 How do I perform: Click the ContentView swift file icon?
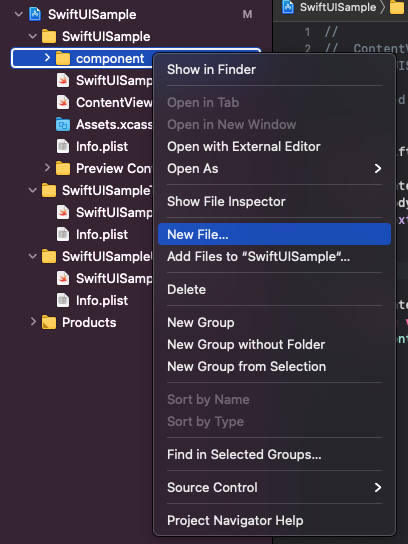pos(63,102)
